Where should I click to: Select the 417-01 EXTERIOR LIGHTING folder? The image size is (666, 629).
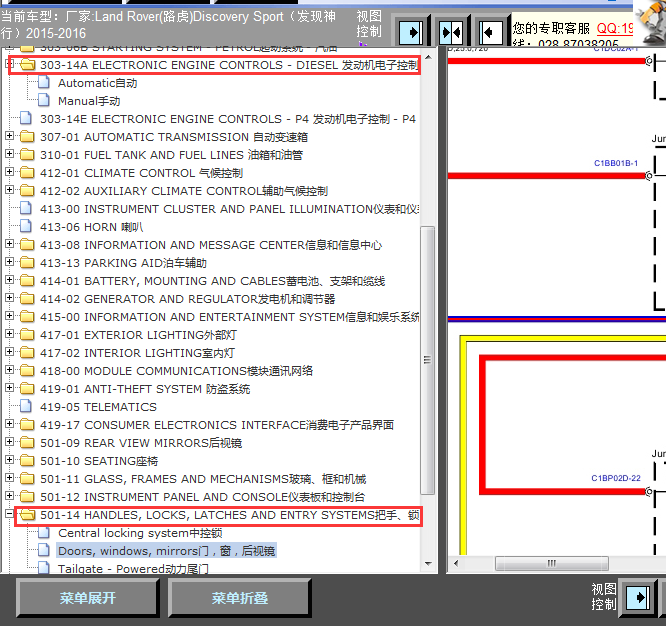tap(138, 335)
